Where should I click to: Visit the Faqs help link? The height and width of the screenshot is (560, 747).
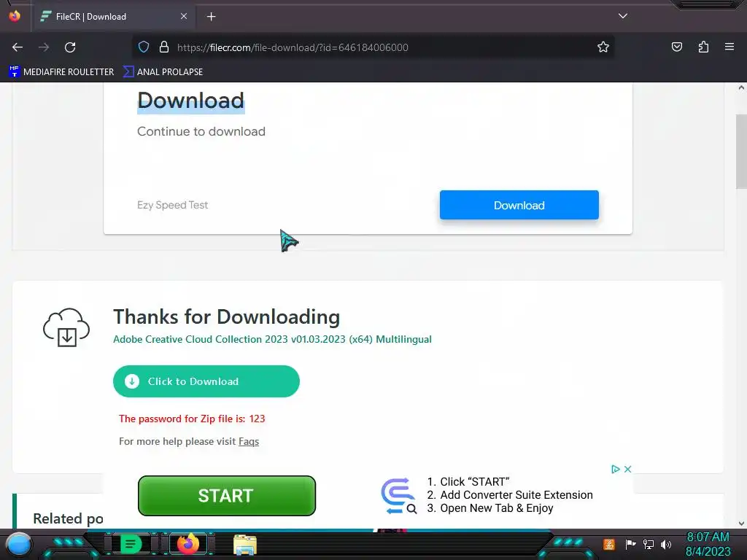tap(249, 441)
